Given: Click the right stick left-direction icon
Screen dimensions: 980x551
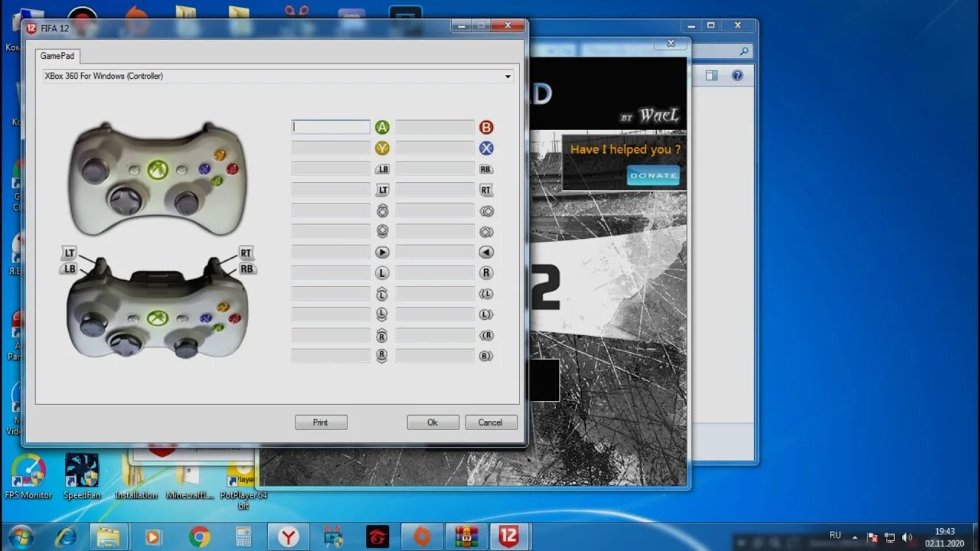Looking at the screenshot, I should click(x=486, y=335).
